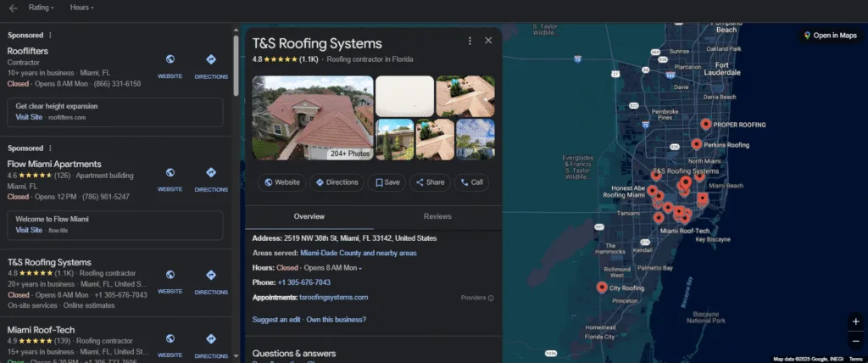Visit Site link for rooflifters.com
Screen dimensions: 868x363
point(29,117)
